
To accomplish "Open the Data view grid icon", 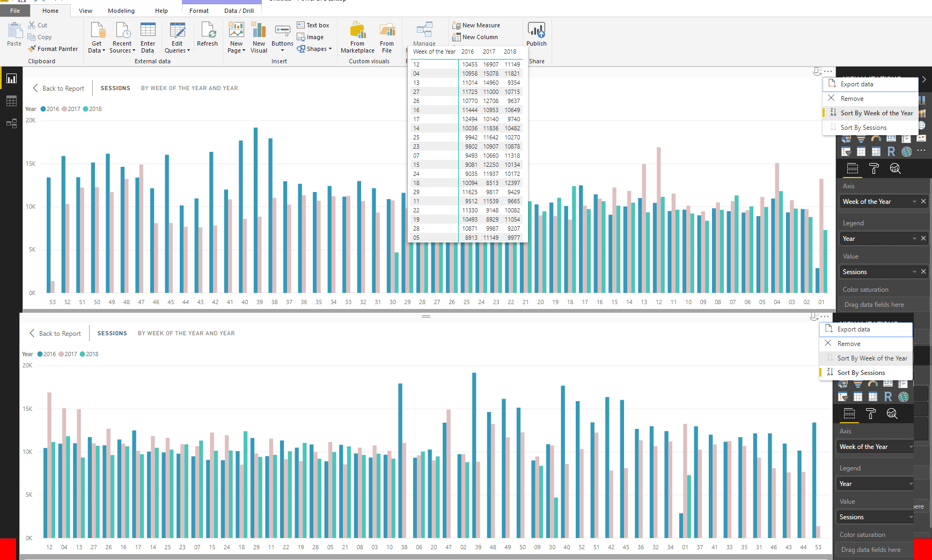I will pyautogui.click(x=11, y=101).
